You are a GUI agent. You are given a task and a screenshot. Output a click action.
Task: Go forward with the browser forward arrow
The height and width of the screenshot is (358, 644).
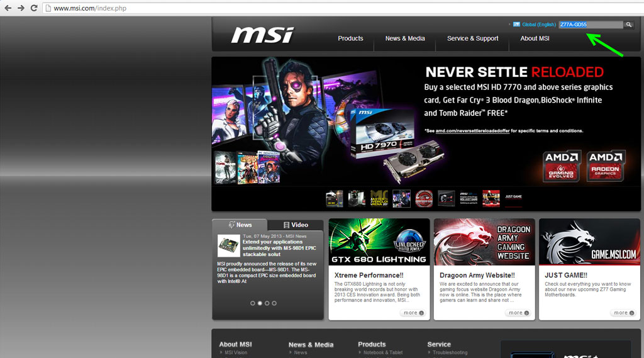(x=21, y=8)
